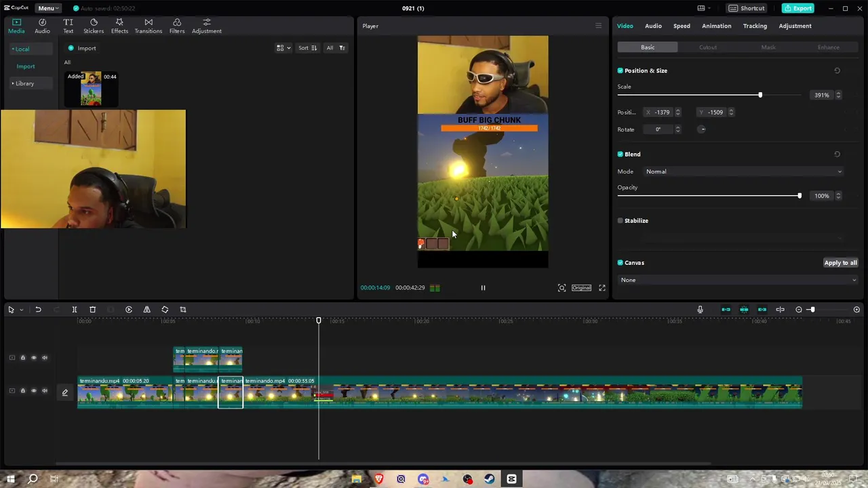Click the Mirror flip icon

pos(146,310)
